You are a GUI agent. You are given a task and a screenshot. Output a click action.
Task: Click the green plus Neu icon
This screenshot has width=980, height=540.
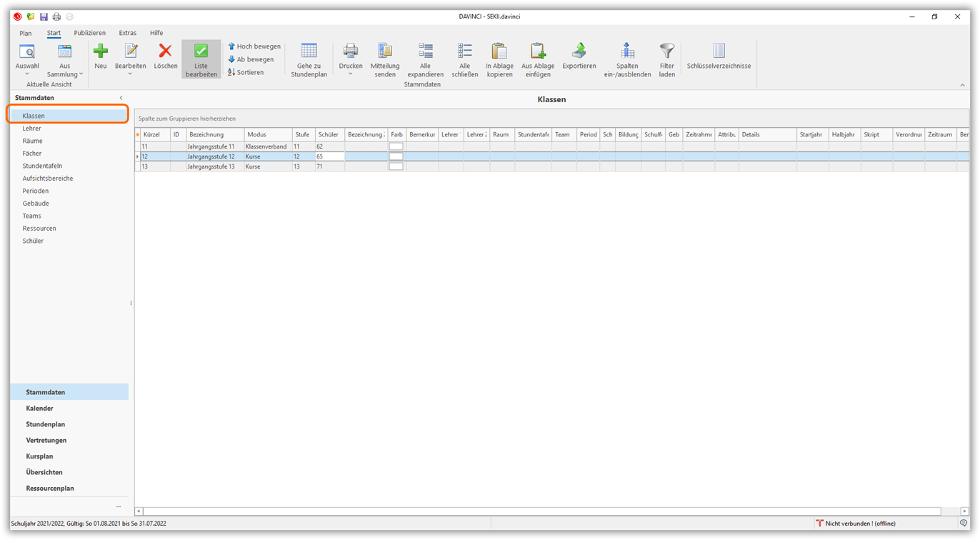pos(101,51)
